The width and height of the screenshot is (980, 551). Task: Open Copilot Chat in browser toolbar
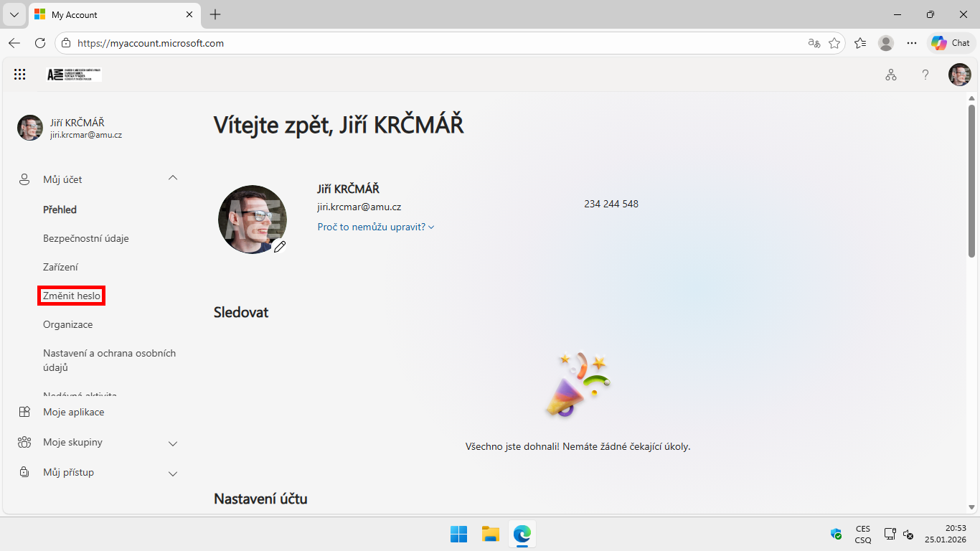[951, 43]
